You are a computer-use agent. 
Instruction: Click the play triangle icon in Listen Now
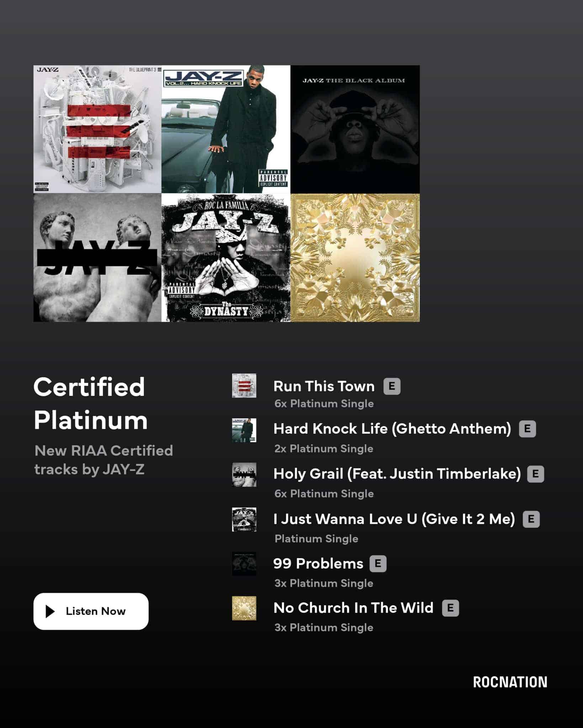(x=50, y=611)
